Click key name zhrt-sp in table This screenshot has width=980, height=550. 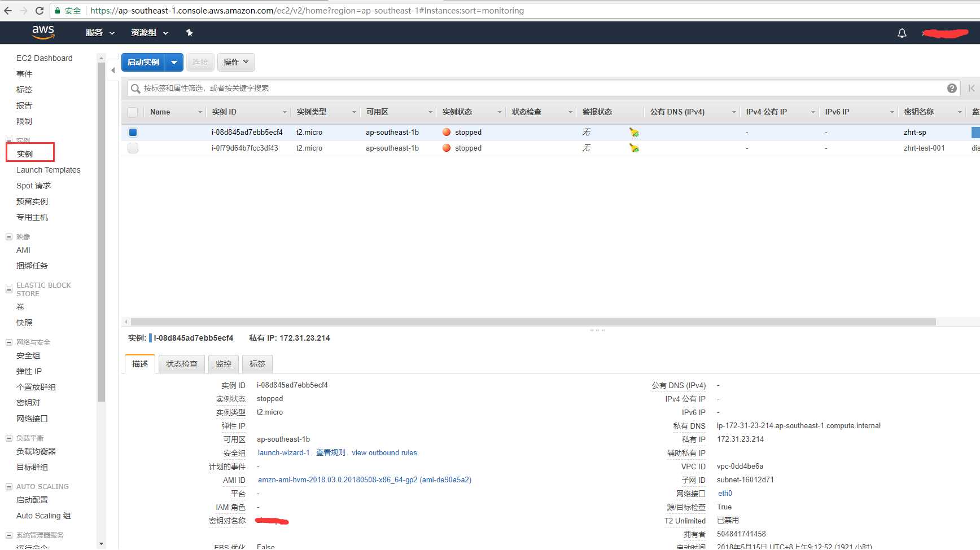pos(915,132)
